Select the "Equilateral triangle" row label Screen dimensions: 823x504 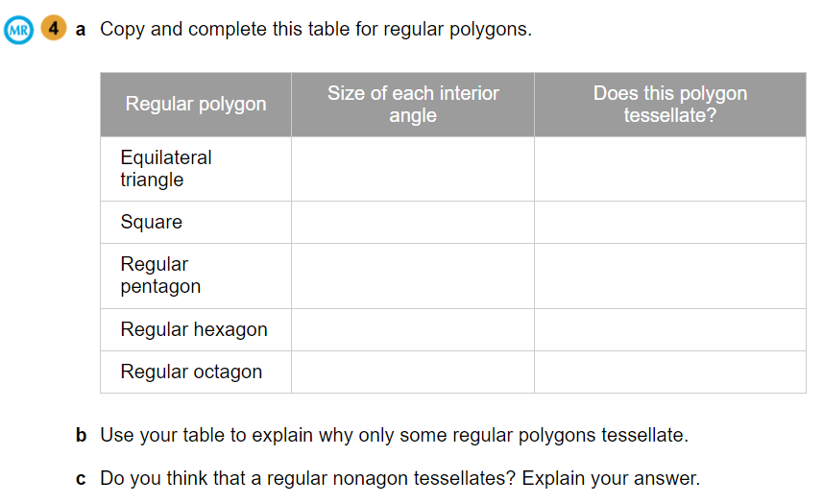pyautogui.click(x=166, y=169)
